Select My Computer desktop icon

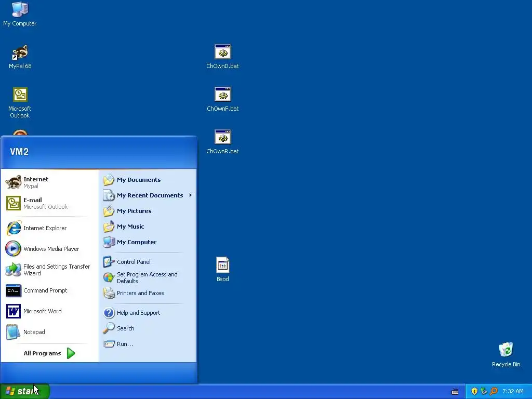coord(20,14)
